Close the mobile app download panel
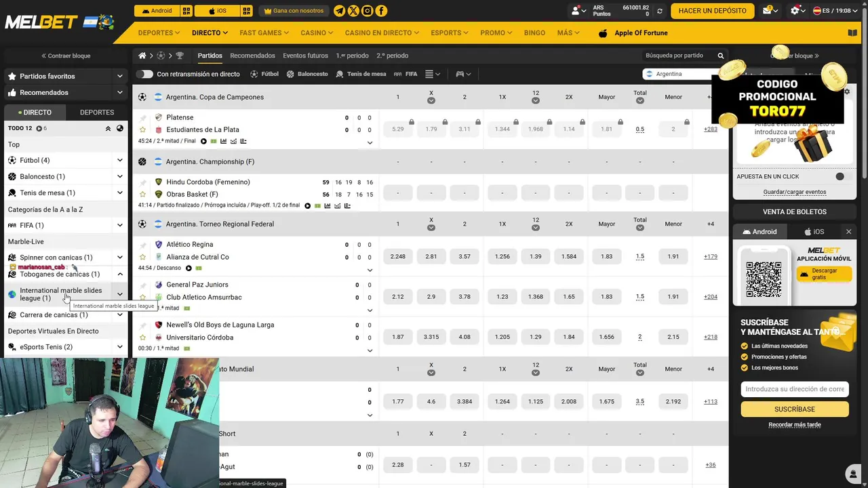 (x=848, y=232)
